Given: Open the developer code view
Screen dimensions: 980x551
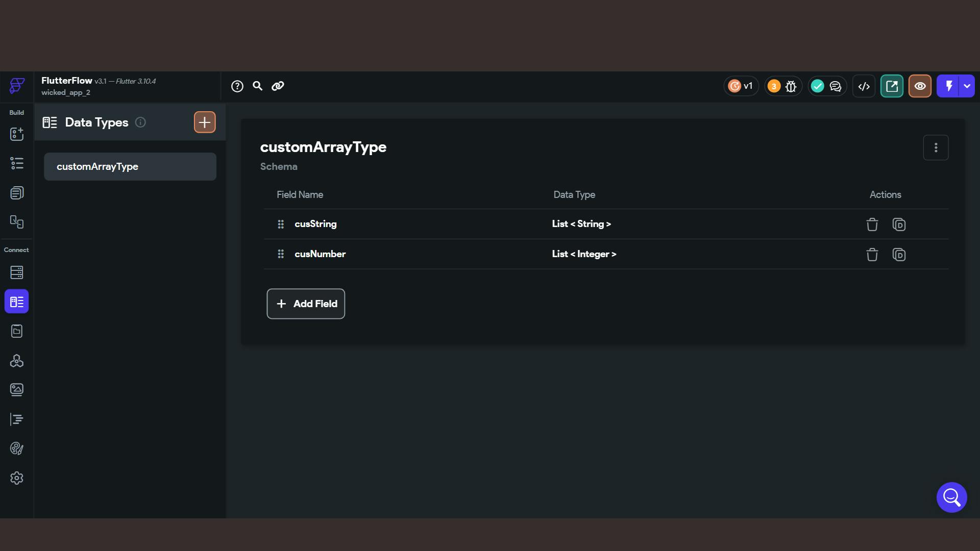Looking at the screenshot, I should [x=864, y=86].
